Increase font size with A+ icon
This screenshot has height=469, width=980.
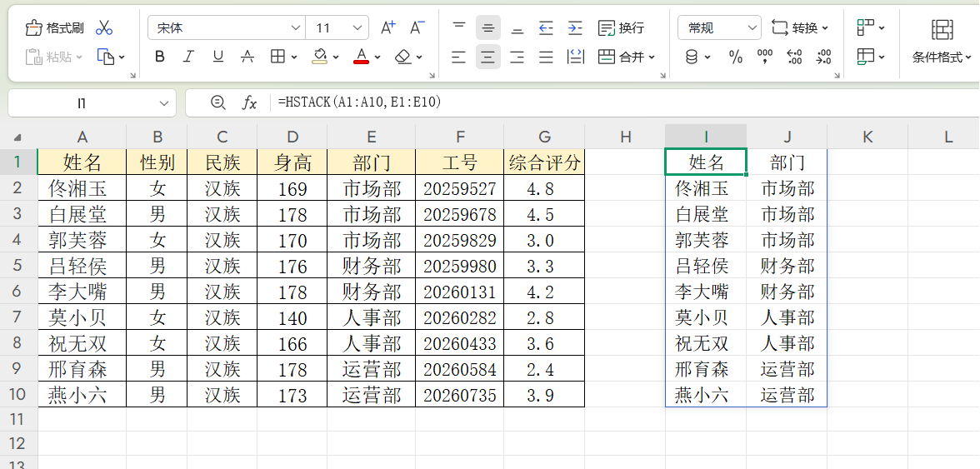pos(387,28)
